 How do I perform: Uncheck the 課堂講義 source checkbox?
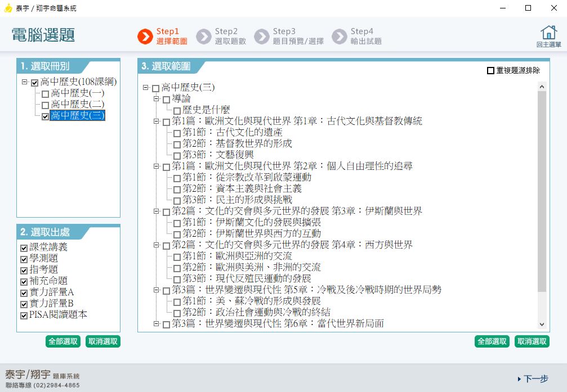click(x=24, y=247)
